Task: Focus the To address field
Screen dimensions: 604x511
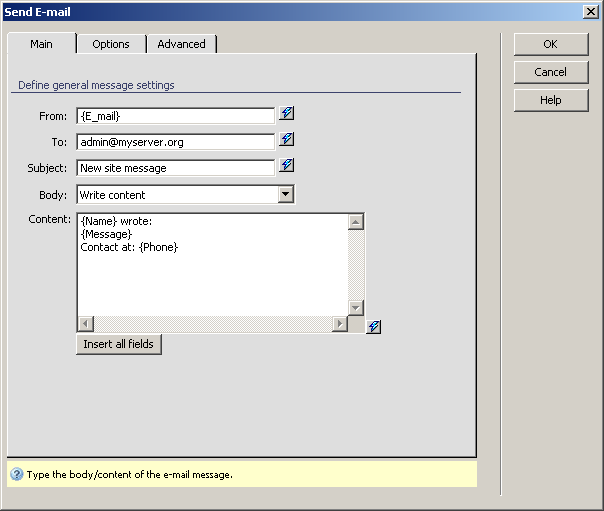Action: pyautogui.click(x=175, y=142)
